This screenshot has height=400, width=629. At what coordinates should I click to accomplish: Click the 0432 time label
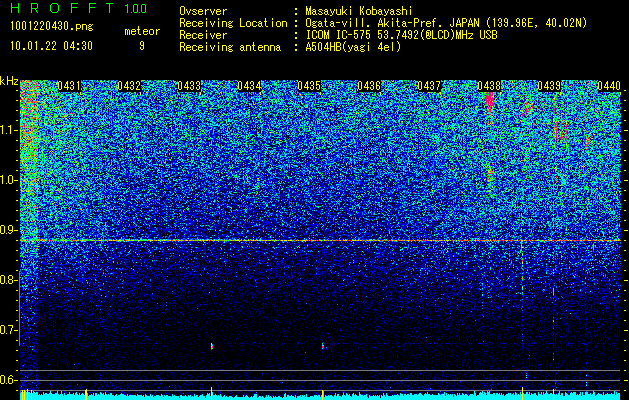pyautogui.click(x=129, y=86)
